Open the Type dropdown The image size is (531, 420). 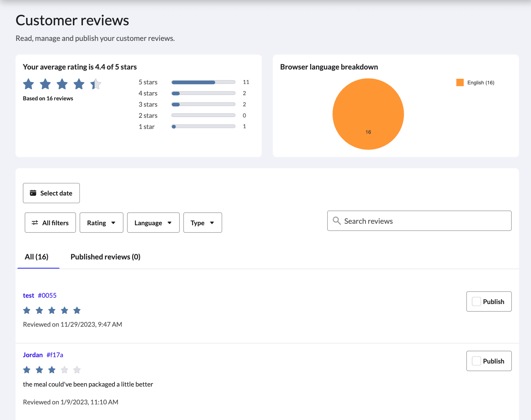(x=202, y=222)
